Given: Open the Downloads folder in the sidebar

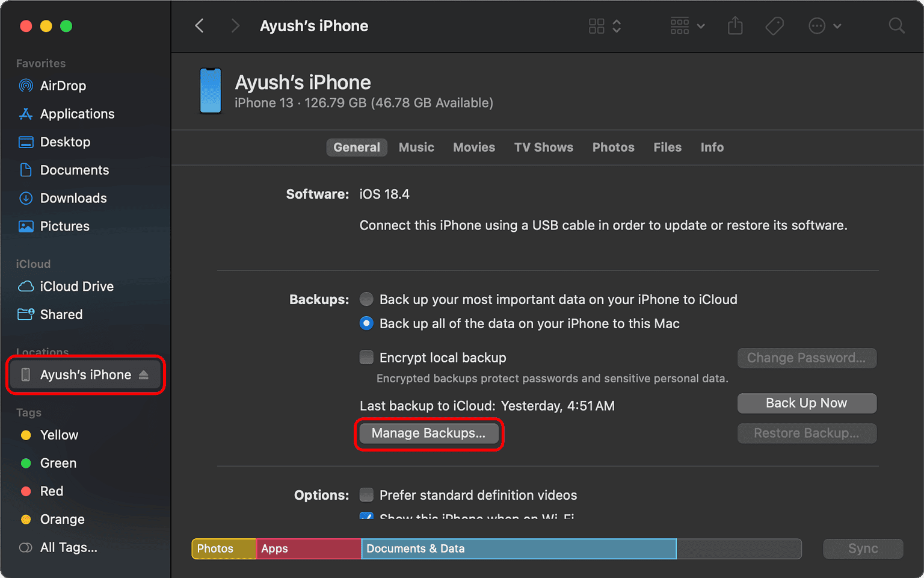Looking at the screenshot, I should coord(73,198).
